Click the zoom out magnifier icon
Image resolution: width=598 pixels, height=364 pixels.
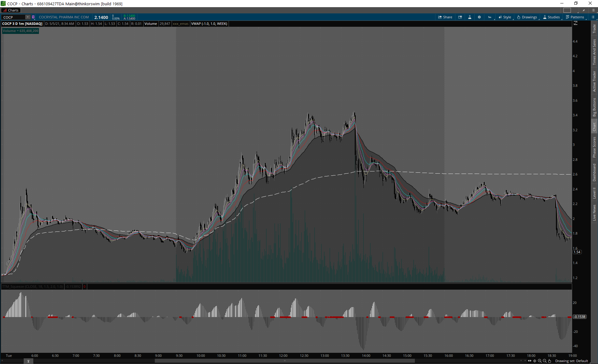click(x=545, y=361)
